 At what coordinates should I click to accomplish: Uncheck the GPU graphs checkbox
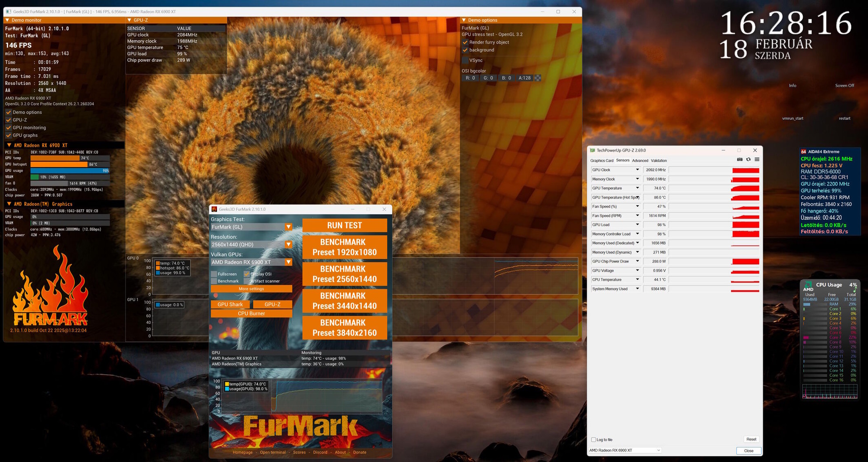(x=8, y=135)
